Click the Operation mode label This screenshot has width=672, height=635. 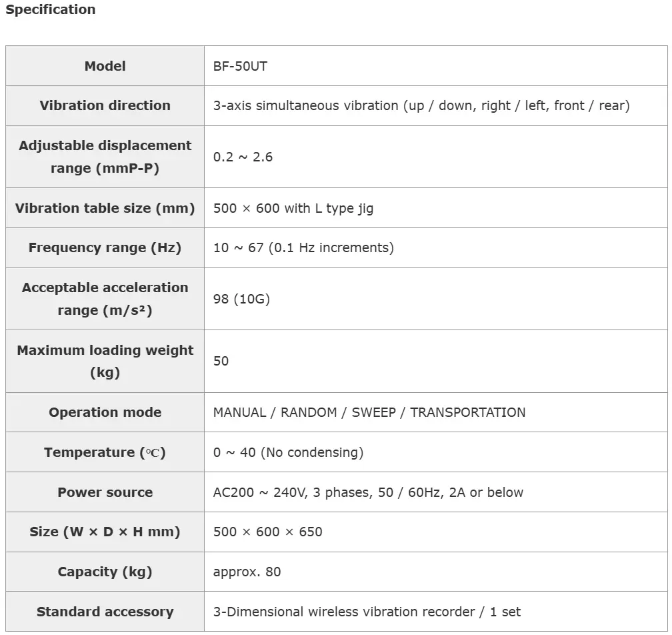(105, 412)
